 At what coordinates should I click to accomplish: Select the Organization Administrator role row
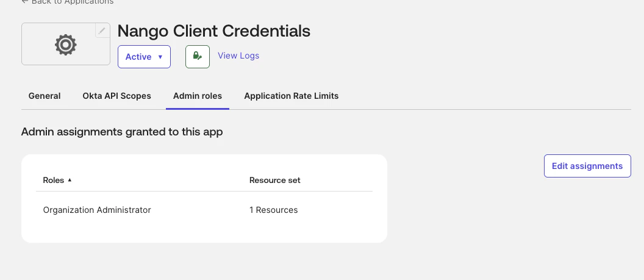[x=204, y=210]
